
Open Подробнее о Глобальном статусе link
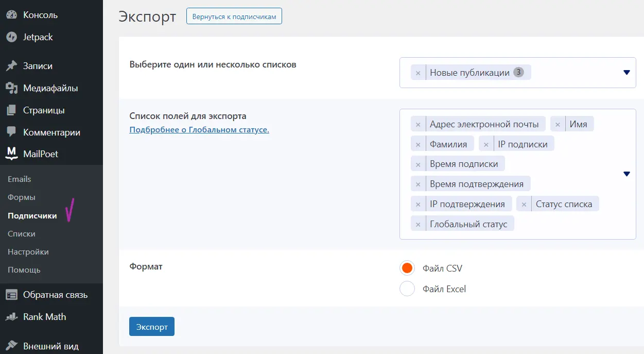coord(199,130)
